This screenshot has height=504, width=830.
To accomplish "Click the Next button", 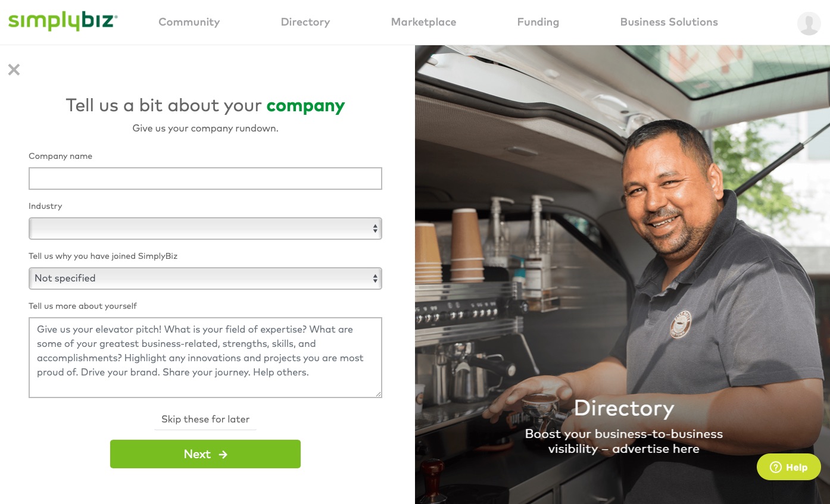I will (x=205, y=454).
